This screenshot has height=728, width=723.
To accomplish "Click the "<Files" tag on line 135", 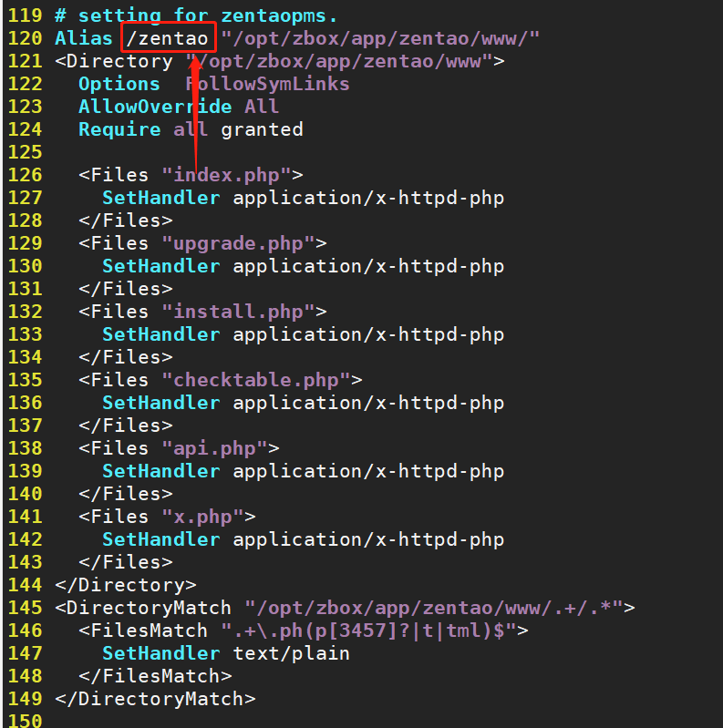I will [x=113, y=379].
